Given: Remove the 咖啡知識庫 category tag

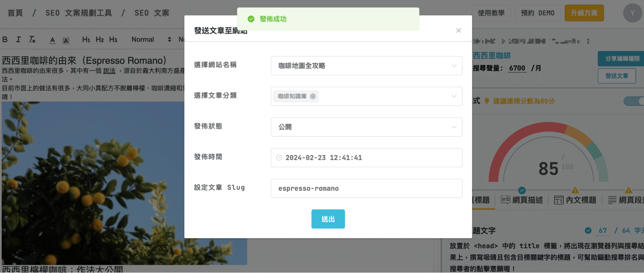Looking at the screenshot, I should pos(312,96).
